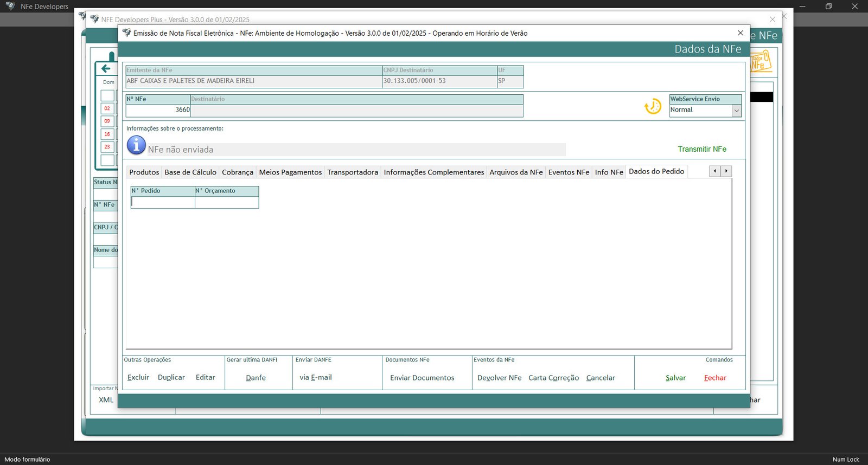
Task: Switch to the Produtos tab
Action: [x=144, y=172]
